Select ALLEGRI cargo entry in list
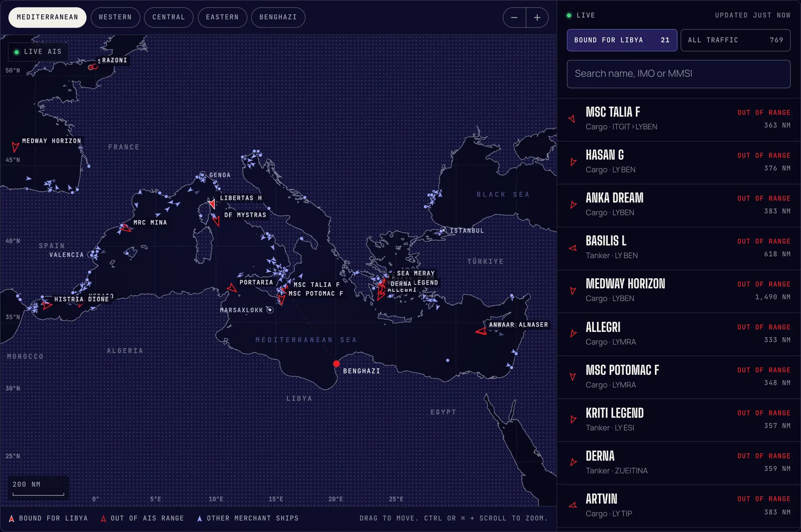801x532 pixels. tap(679, 334)
